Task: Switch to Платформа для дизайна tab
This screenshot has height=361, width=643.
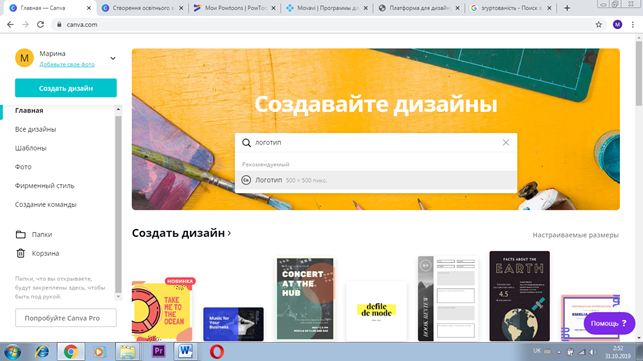Action: 420,8
